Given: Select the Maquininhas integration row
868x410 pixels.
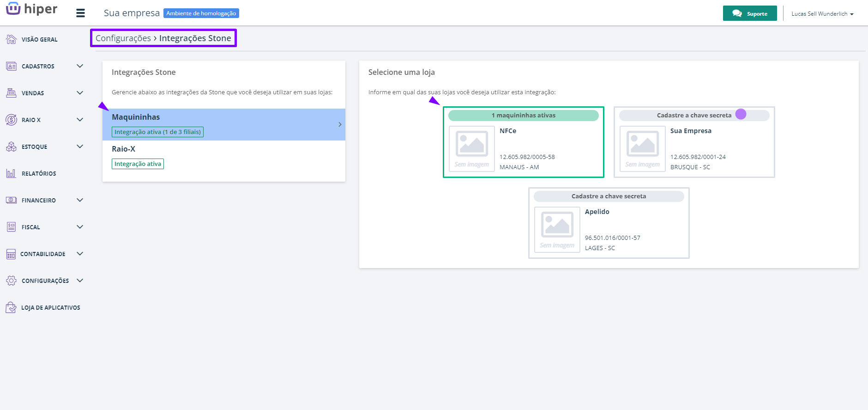Looking at the screenshot, I should [224, 124].
